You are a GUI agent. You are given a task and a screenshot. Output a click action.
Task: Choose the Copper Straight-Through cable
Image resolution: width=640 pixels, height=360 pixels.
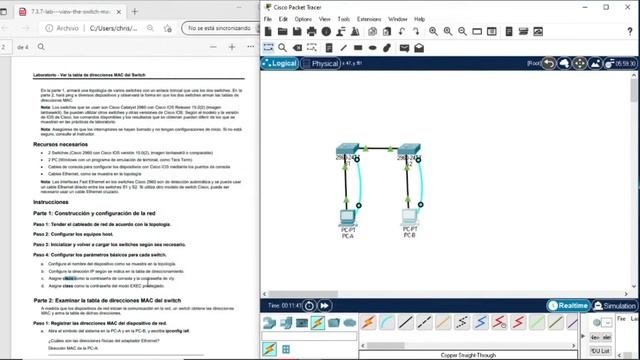coord(405,322)
